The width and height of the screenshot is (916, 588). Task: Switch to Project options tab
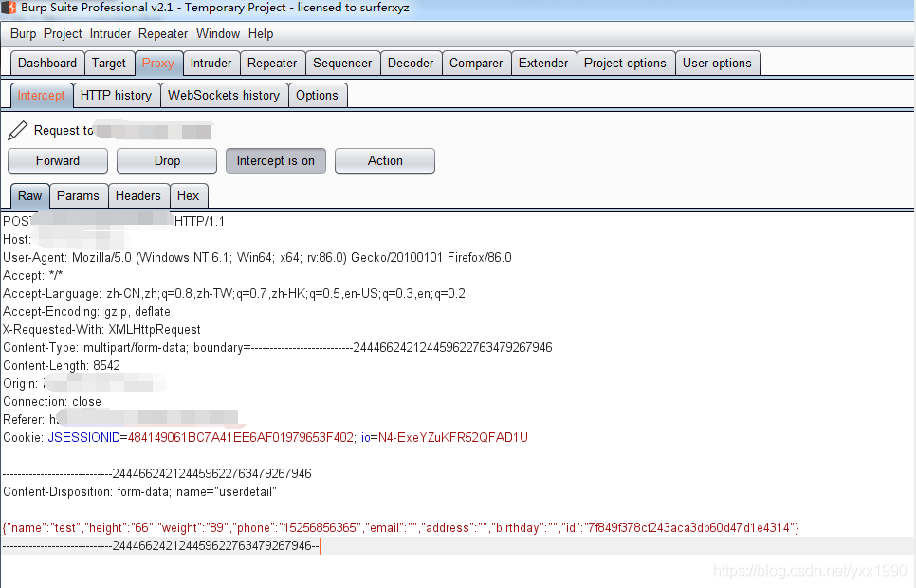[x=625, y=64]
